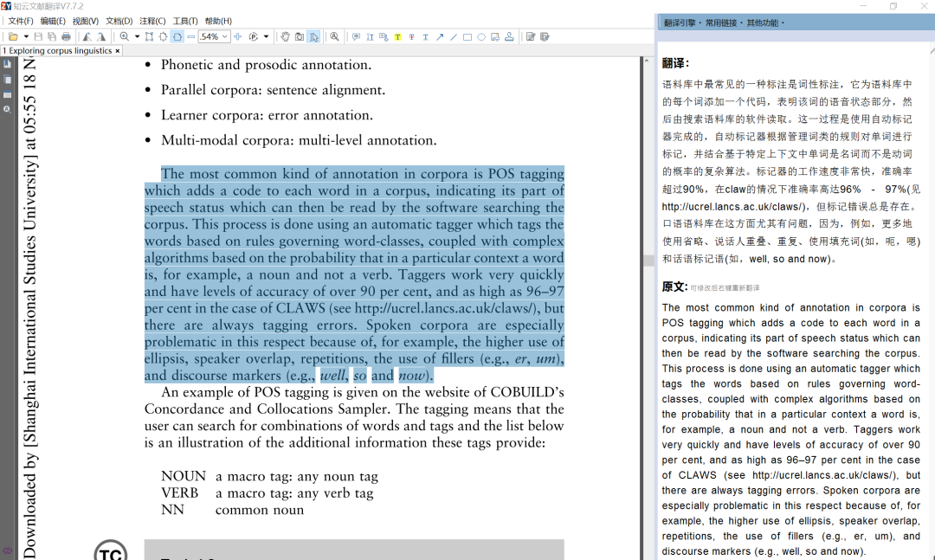Click the save all copies icon
The width and height of the screenshot is (935, 560).
[52, 37]
